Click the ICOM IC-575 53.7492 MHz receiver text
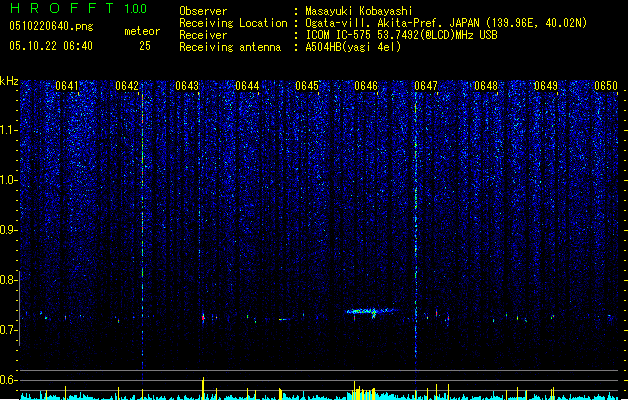This screenshot has width=629, height=400. click(401, 35)
